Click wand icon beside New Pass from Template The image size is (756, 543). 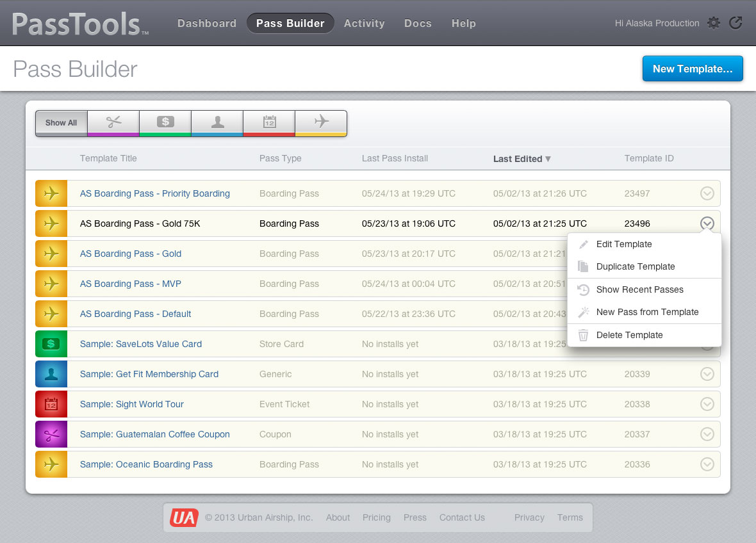tap(584, 312)
